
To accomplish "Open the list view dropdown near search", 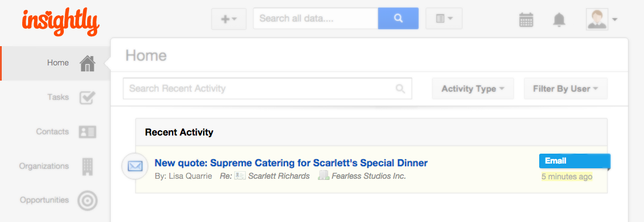I will click(444, 19).
